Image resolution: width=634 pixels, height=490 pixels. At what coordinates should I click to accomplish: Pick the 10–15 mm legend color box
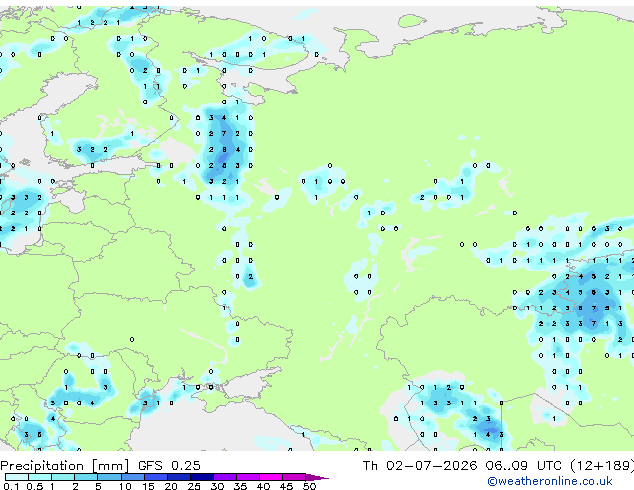132,477
